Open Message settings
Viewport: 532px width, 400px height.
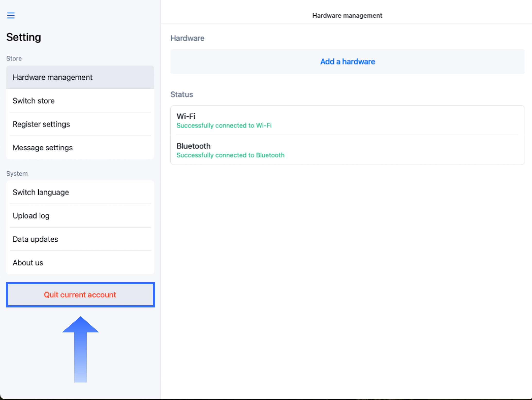point(80,148)
